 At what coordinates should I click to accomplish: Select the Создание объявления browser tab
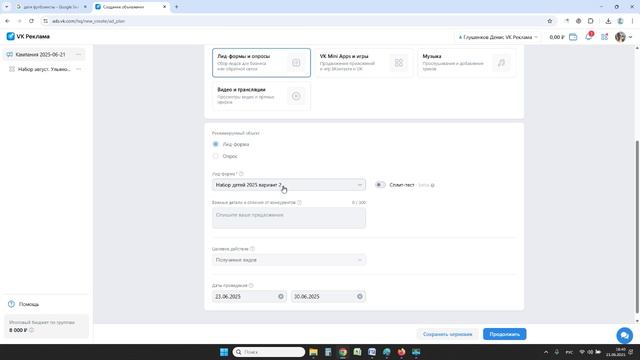131,7
